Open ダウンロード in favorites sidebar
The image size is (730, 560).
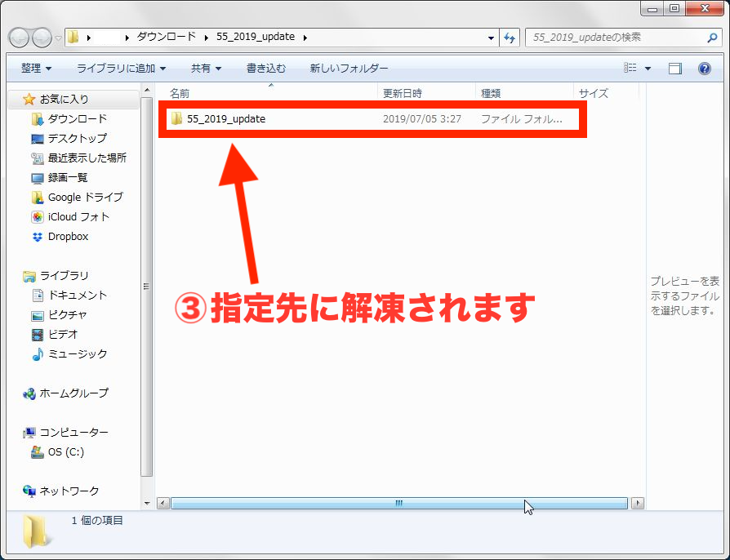click(x=78, y=119)
